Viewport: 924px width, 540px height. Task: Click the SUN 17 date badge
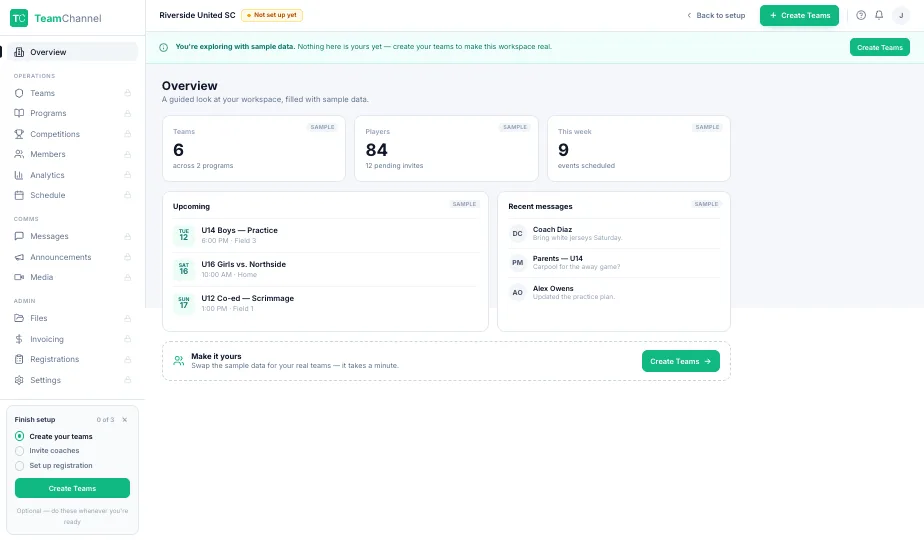184,303
